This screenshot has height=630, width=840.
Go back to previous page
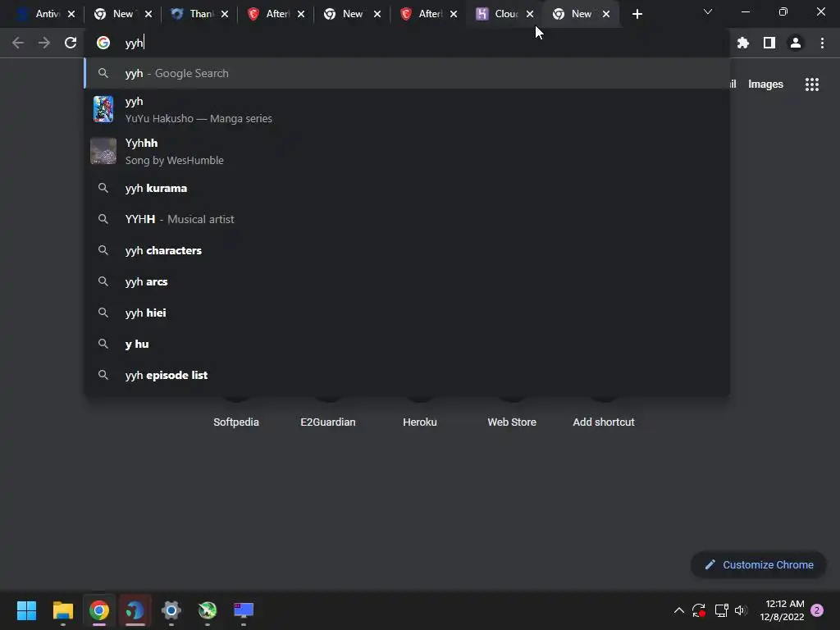(x=18, y=43)
